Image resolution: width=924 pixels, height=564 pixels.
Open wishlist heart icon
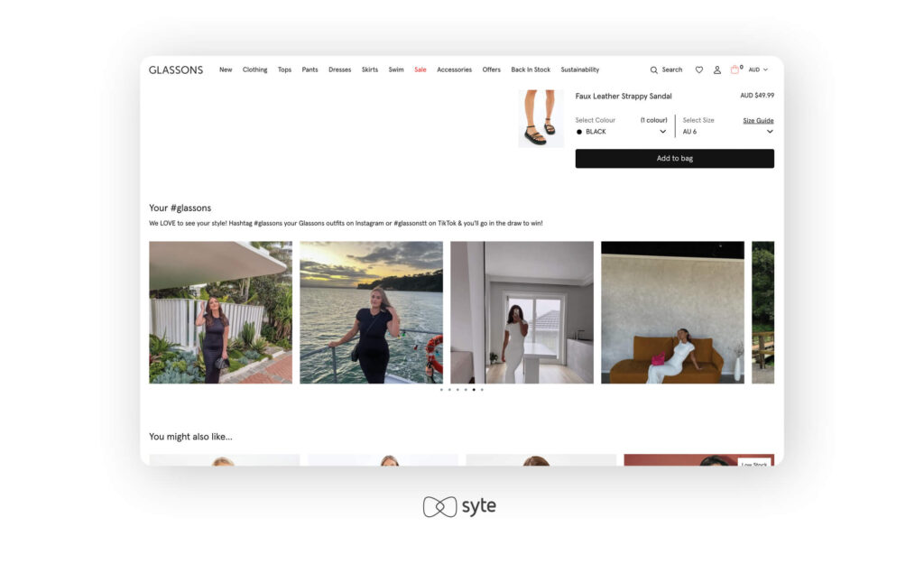(699, 69)
